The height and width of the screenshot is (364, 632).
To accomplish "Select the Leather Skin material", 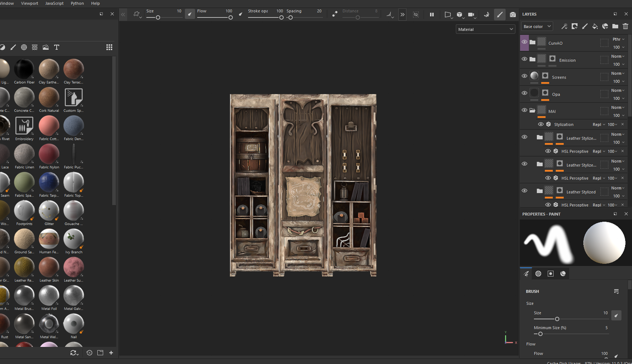I will pyautogui.click(x=49, y=267).
